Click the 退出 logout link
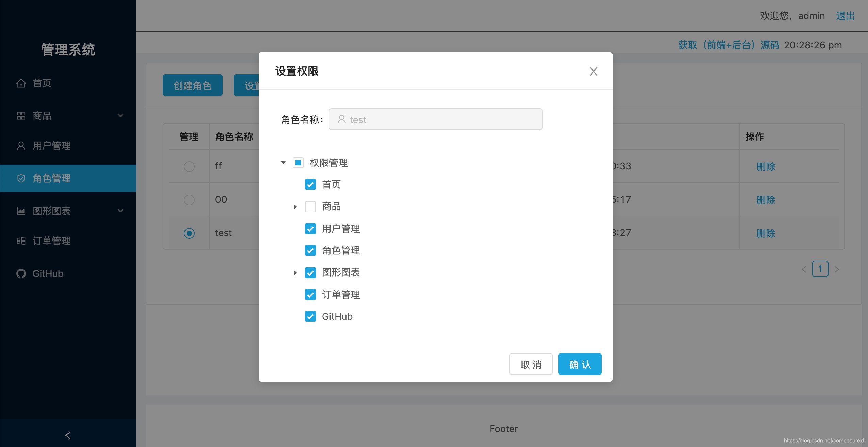Screen dimensions: 868x447 pos(845,16)
